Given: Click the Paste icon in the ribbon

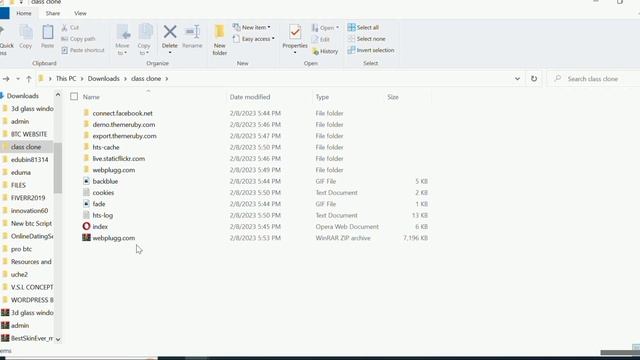Looking at the screenshot, I should tap(48, 33).
